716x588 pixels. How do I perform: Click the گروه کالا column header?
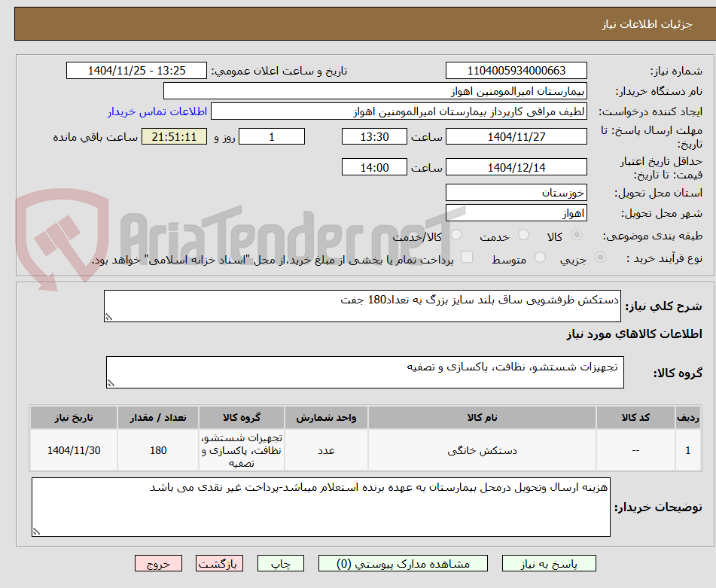pos(242,418)
